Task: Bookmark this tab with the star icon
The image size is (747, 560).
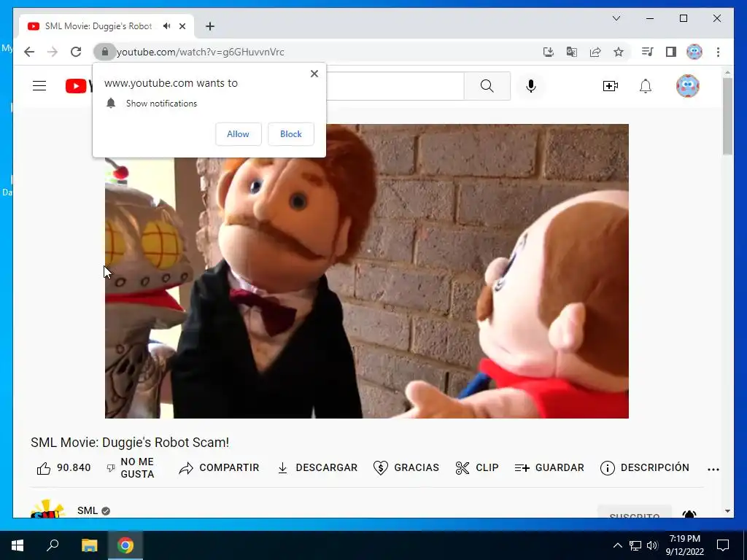Action: click(x=619, y=52)
